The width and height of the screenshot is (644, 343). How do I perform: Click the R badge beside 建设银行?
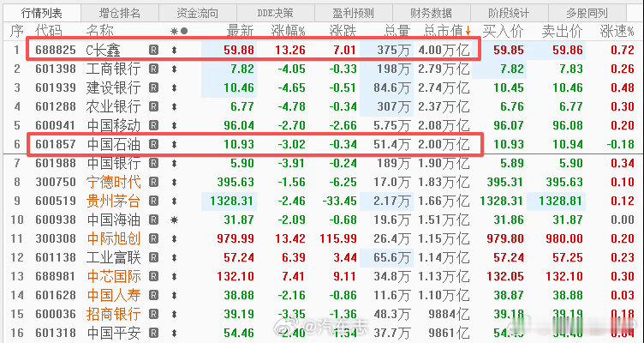click(x=153, y=87)
